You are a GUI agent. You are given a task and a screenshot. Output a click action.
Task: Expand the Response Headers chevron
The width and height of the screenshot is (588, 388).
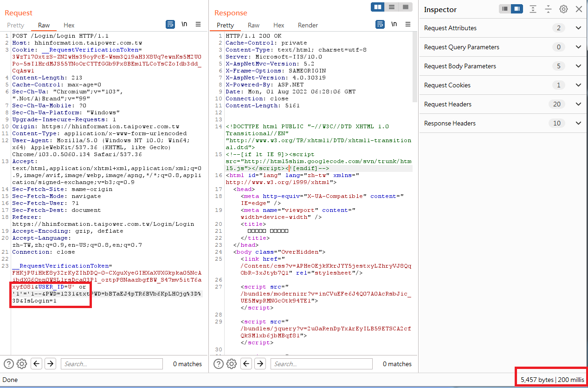(x=578, y=123)
